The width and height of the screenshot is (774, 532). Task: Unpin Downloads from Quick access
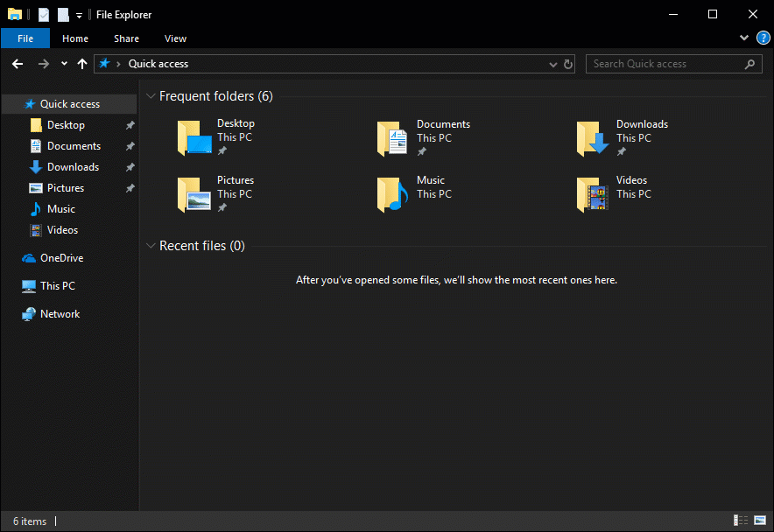click(130, 166)
